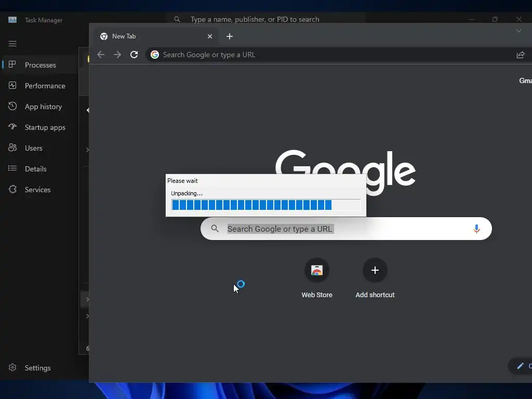This screenshot has width=532, height=399.
Task: Open the Web Store shortcut
Action: 317,279
